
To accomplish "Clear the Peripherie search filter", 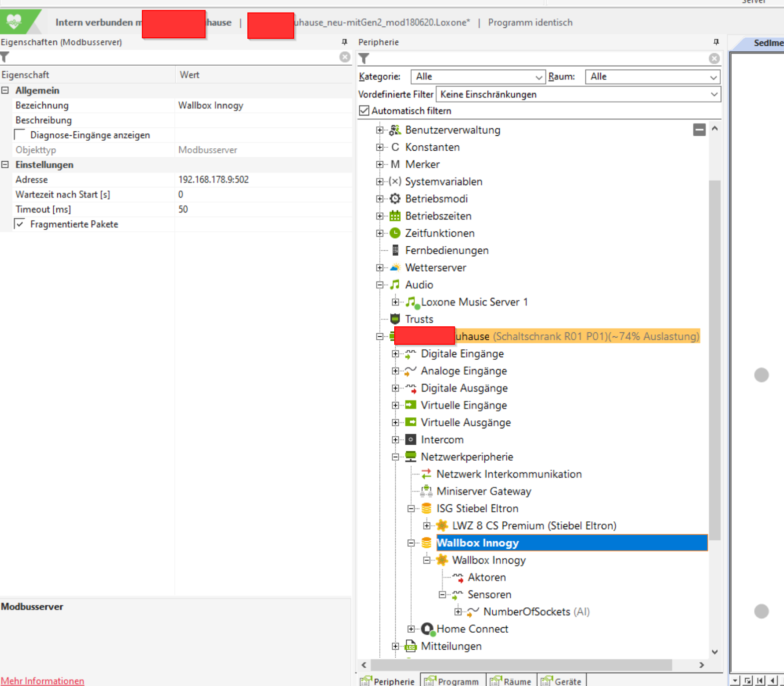I will pyautogui.click(x=714, y=59).
